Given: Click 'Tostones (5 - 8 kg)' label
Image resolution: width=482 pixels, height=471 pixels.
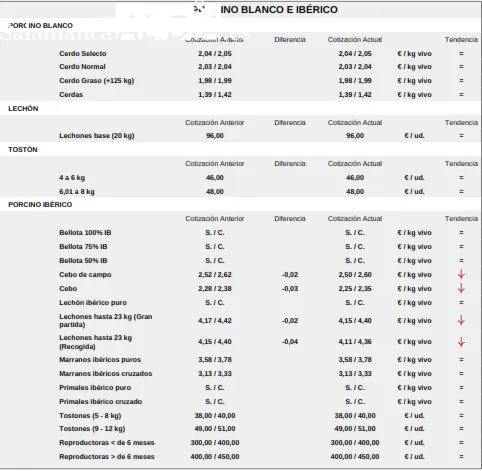Looking at the screenshot, I should (x=90, y=416).
